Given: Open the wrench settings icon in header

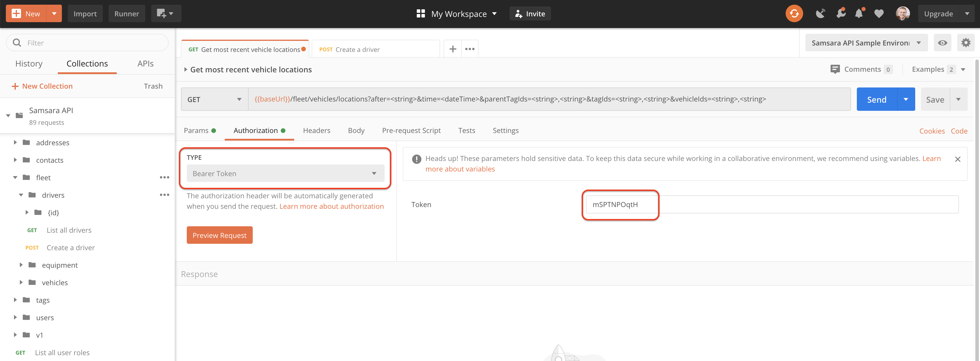Looking at the screenshot, I should click(841, 13).
